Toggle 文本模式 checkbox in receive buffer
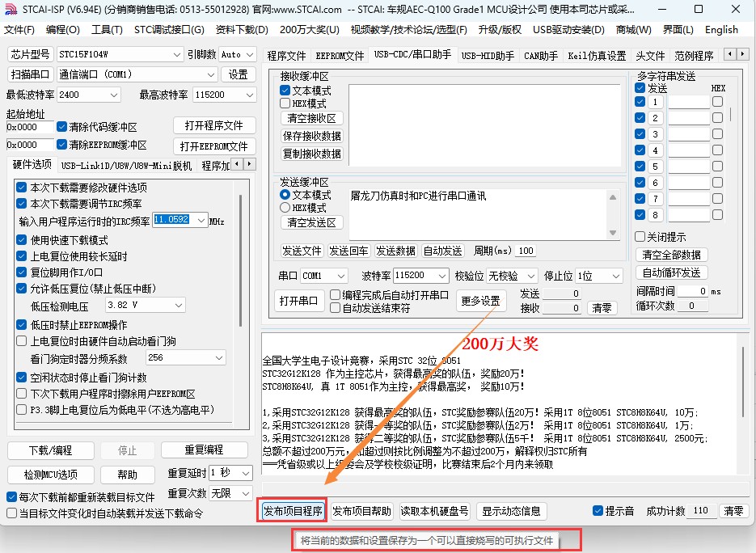Screen dimensions: 756x553 pos(285,91)
